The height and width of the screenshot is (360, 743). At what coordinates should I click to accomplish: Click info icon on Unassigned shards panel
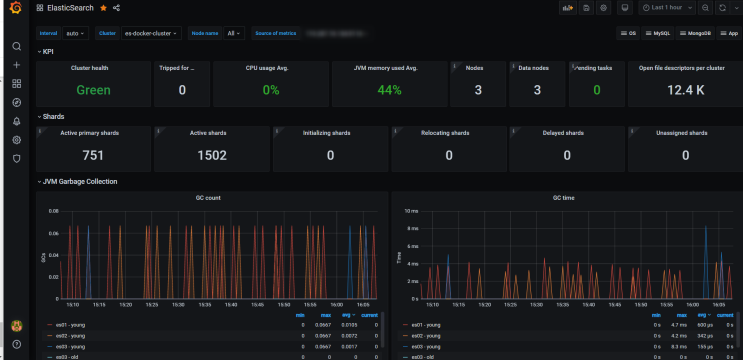[632, 130]
